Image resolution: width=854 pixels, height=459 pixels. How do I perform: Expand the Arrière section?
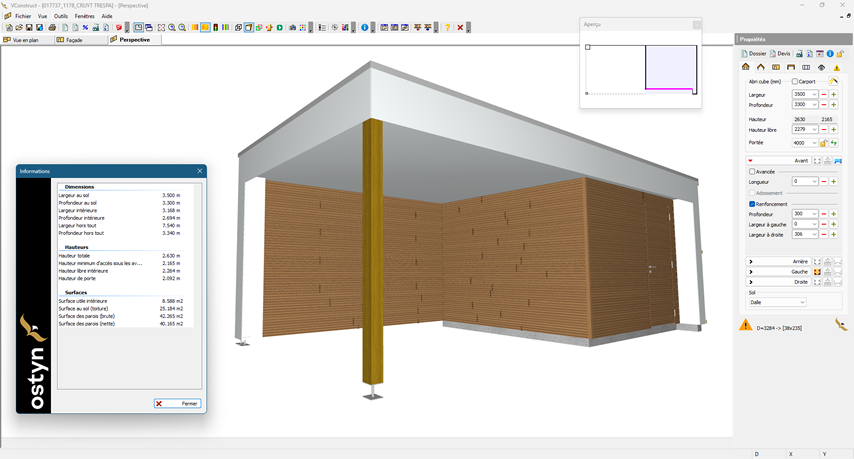[751, 262]
